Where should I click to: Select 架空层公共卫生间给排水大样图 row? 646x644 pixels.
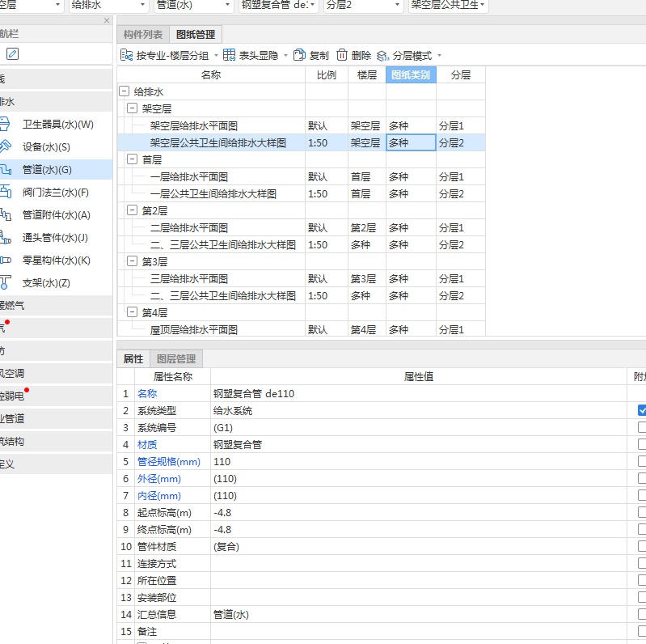[x=301, y=142]
